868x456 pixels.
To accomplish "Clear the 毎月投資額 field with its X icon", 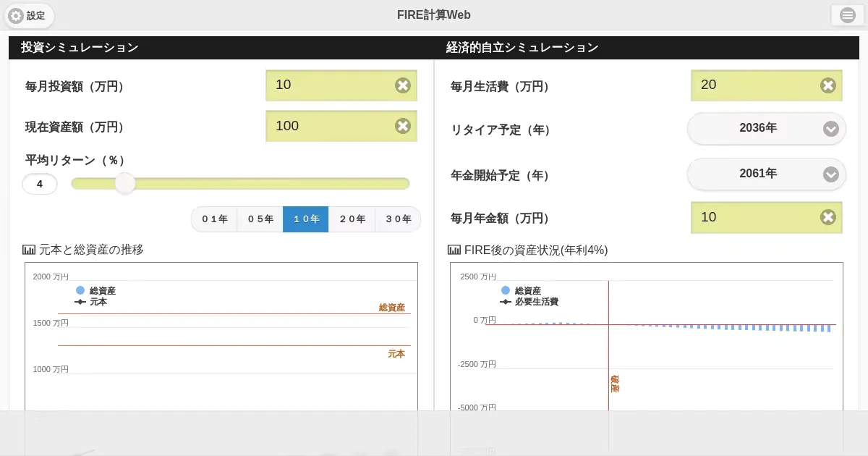I will point(402,85).
